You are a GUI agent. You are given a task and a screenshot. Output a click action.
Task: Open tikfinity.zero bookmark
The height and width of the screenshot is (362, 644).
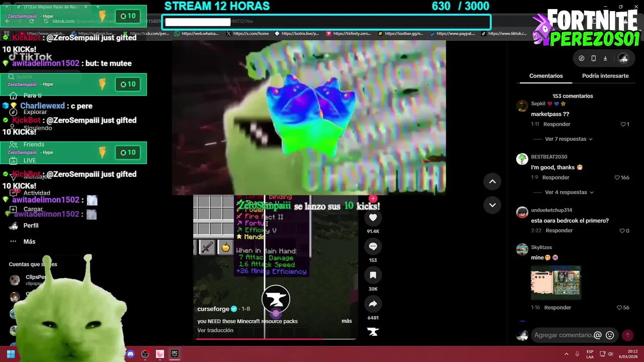point(349,34)
